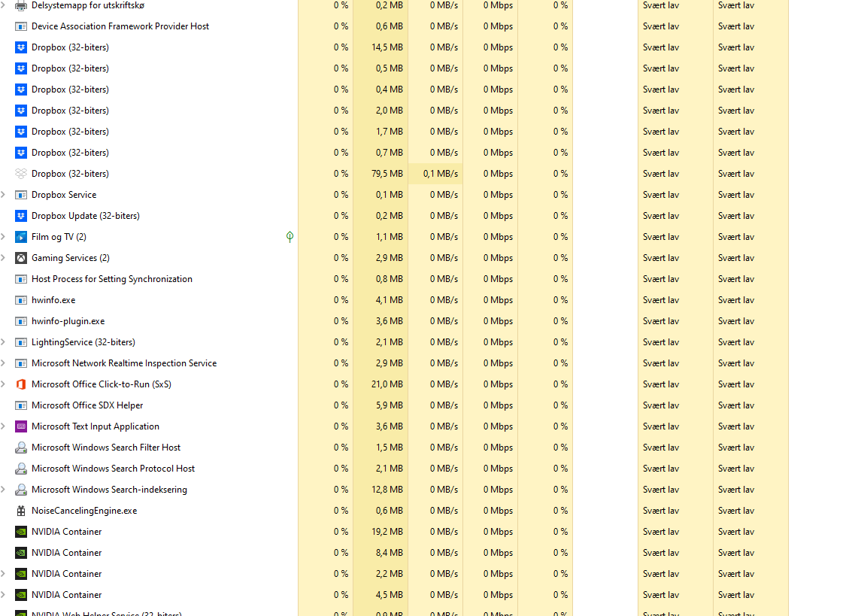Screen dimensions: 855x616
Task: Click the Dropbox Service process icon
Action: pyautogui.click(x=21, y=195)
